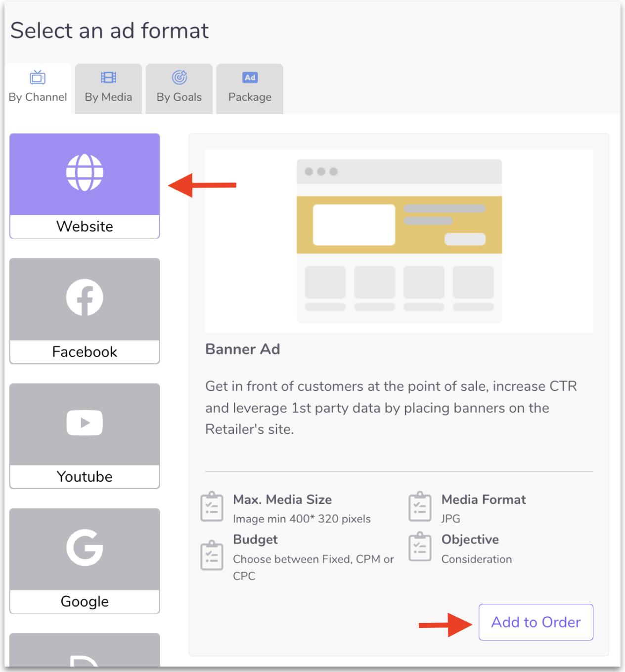This screenshot has height=672, width=625.
Task: Click the 'Select an ad format' heading
Action: click(109, 31)
